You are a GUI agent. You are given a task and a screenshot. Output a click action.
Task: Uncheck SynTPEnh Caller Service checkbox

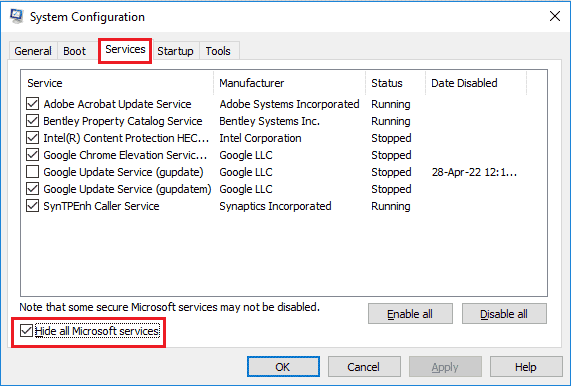[x=32, y=206]
